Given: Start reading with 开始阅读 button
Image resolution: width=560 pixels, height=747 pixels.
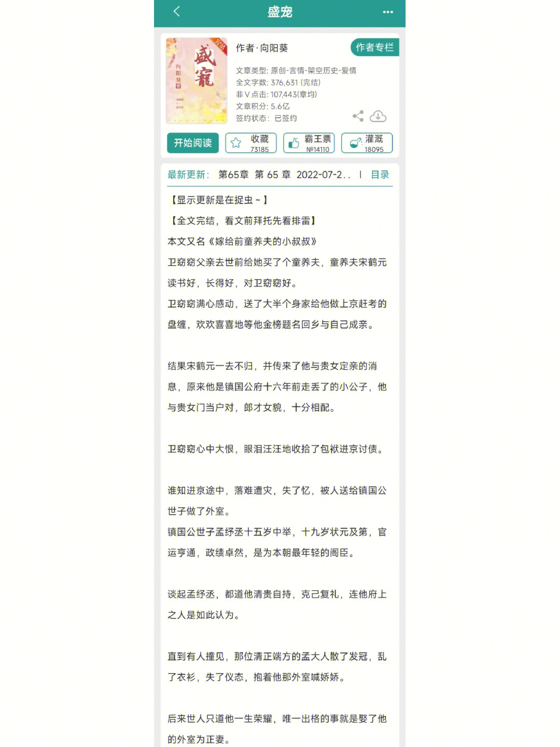Looking at the screenshot, I should 193,143.
